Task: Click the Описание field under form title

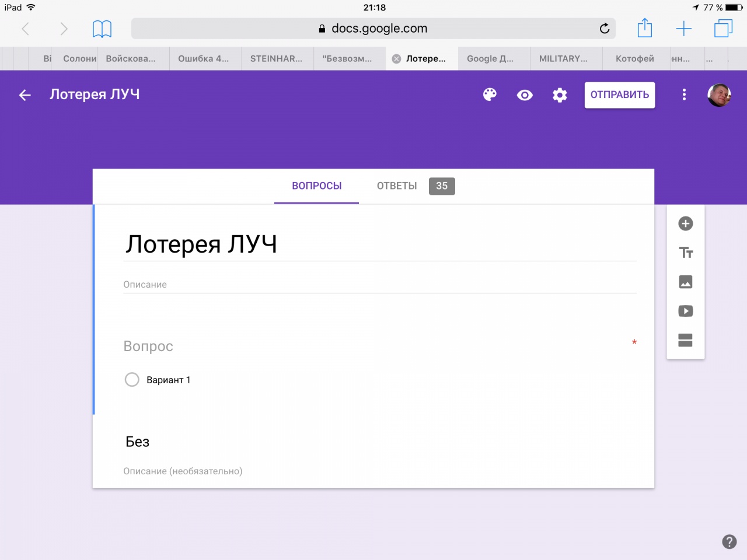Action: pos(379,285)
